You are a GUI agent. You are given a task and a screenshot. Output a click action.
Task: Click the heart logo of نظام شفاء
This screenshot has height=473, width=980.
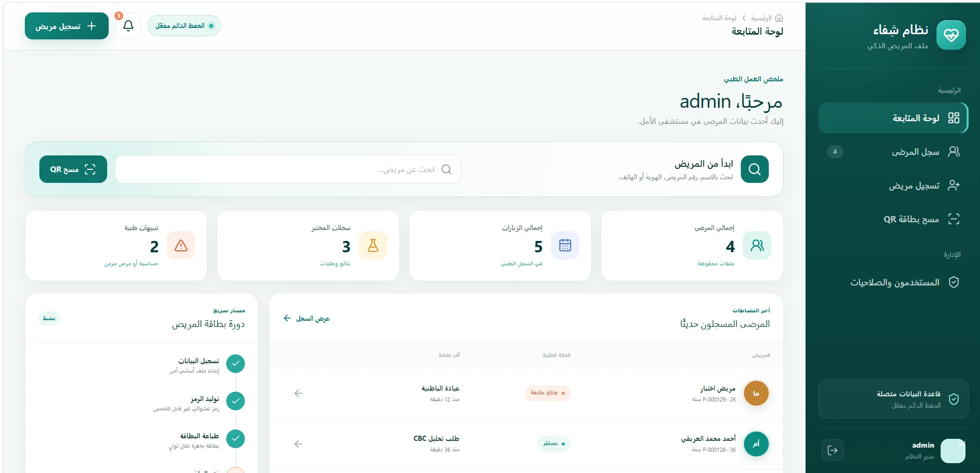(x=951, y=35)
